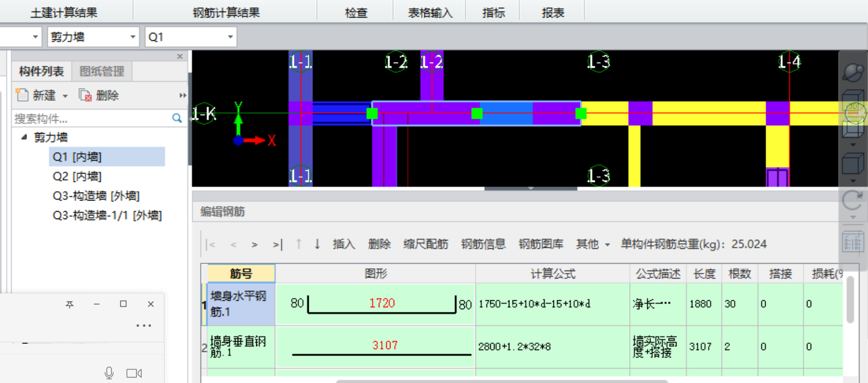Image resolution: width=868 pixels, height=383 pixels.
Task: Go to first rebar record
Action: (x=211, y=245)
